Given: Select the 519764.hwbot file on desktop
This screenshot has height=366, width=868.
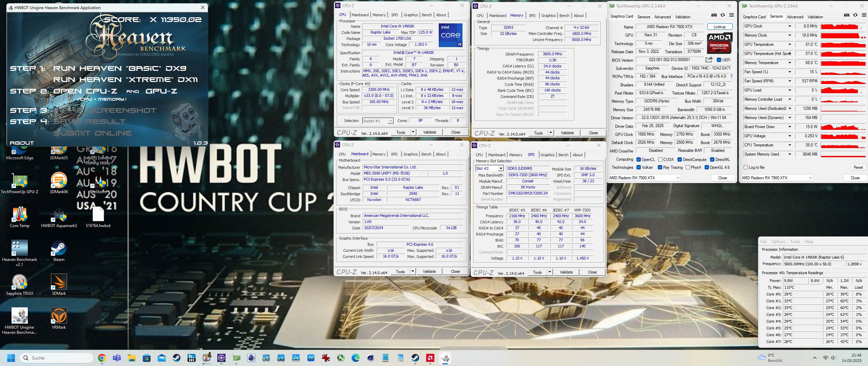Looking at the screenshot, I should (98, 217).
